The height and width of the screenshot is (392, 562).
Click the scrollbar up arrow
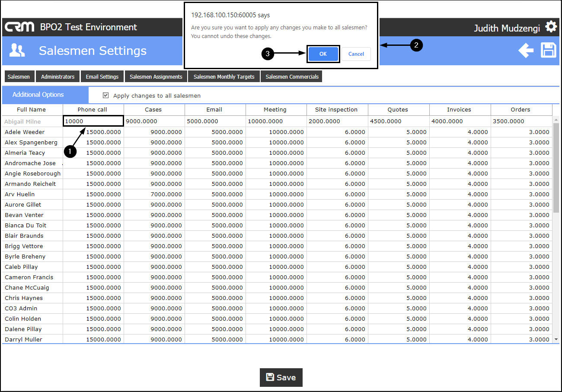(556, 120)
